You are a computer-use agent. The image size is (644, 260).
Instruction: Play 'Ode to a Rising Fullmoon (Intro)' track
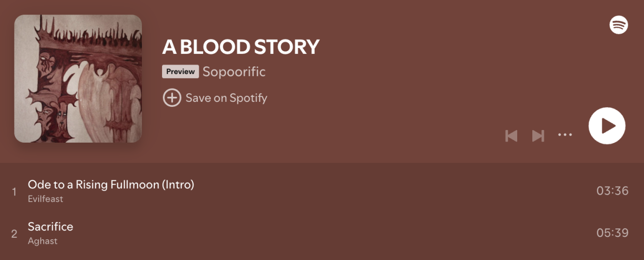pos(111,184)
